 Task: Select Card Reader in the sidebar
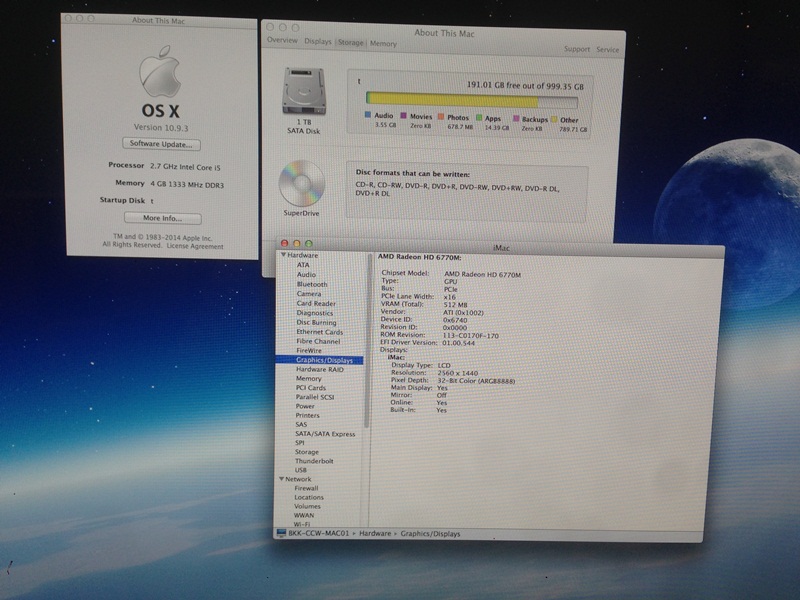coord(316,303)
